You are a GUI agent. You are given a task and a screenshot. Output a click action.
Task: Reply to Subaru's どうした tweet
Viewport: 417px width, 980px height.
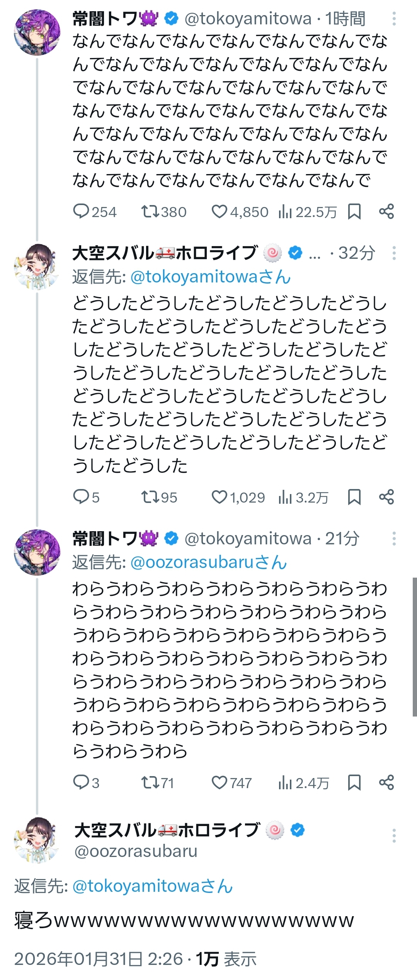click(x=81, y=497)
